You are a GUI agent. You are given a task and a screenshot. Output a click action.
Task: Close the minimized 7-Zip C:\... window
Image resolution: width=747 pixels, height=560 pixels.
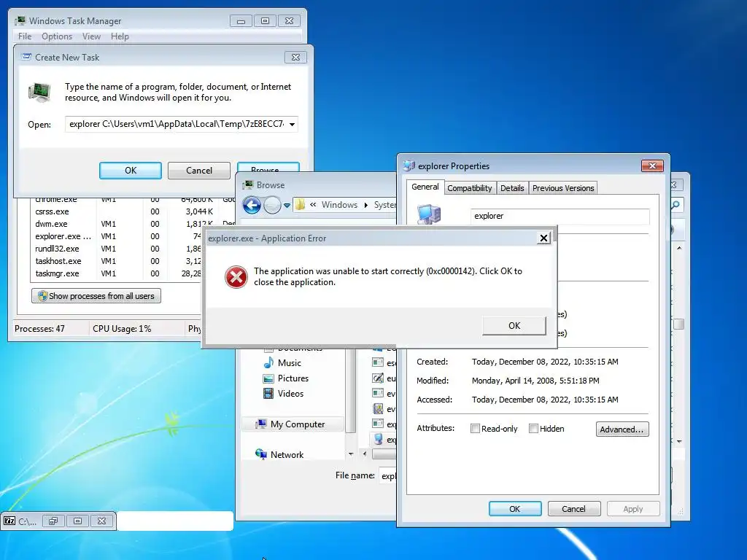click(101, 521)
